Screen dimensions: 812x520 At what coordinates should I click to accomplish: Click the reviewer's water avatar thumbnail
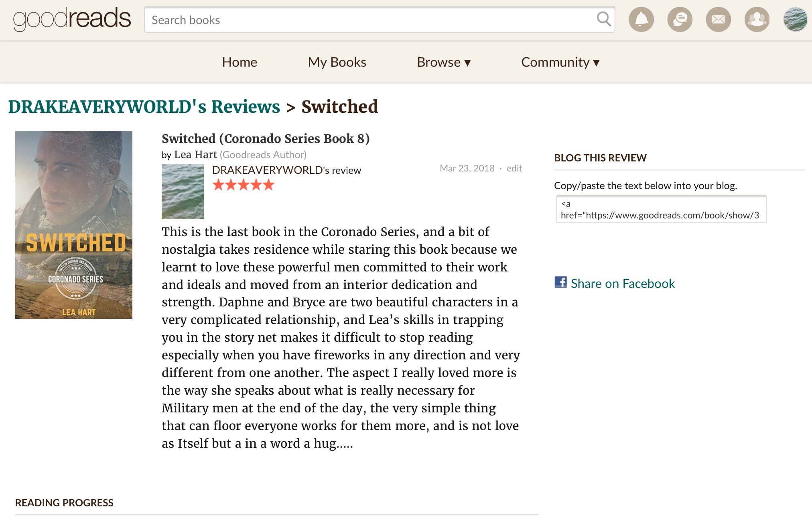183,192
